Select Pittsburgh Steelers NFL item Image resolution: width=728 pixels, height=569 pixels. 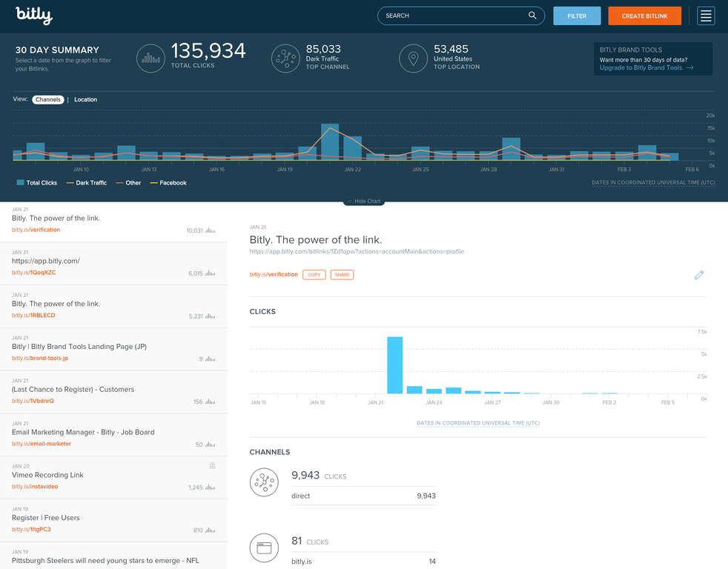[x=105, y=560]
